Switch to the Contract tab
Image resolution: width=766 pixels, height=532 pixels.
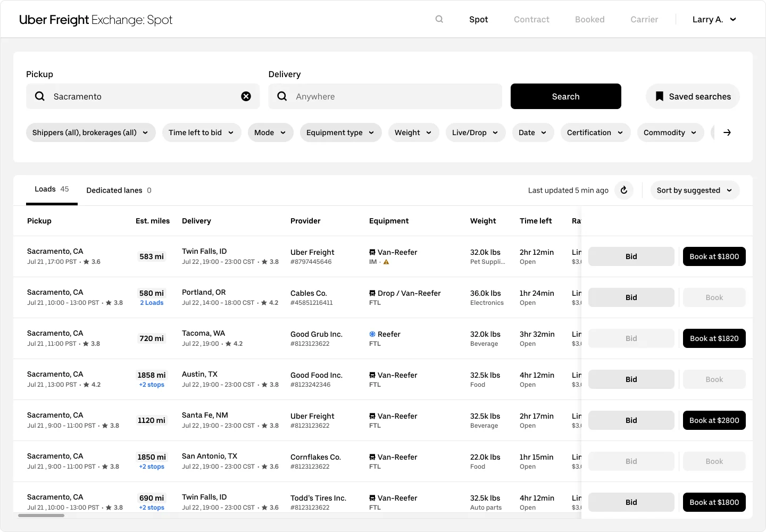point(531,19)
